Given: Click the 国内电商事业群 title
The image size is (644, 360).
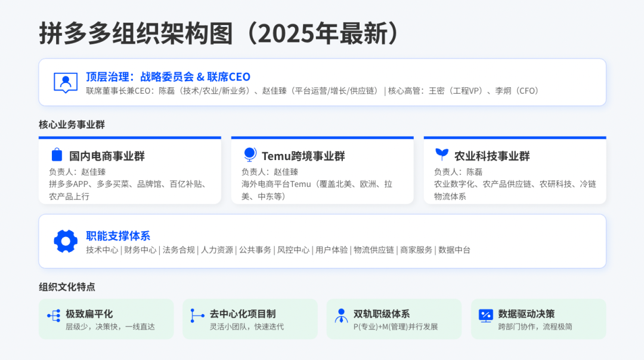Looking at the screenshot, I should click(107, 156).
